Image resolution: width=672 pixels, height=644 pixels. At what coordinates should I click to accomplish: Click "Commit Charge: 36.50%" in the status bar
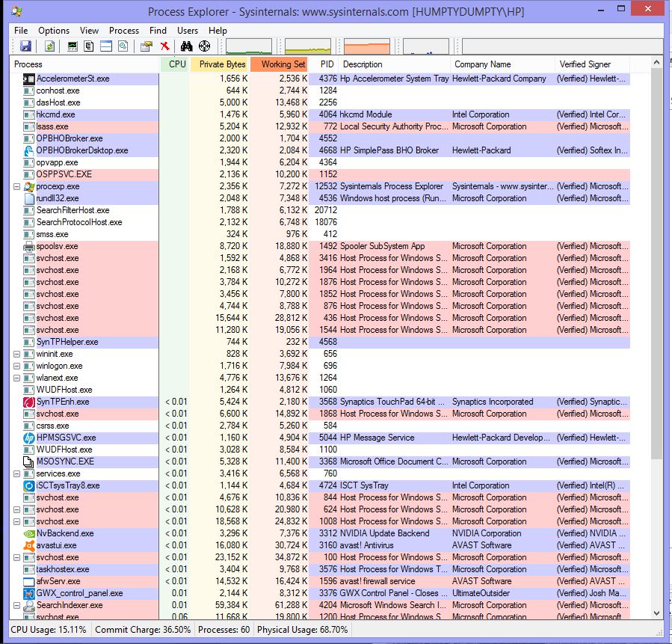coord(143,630)
